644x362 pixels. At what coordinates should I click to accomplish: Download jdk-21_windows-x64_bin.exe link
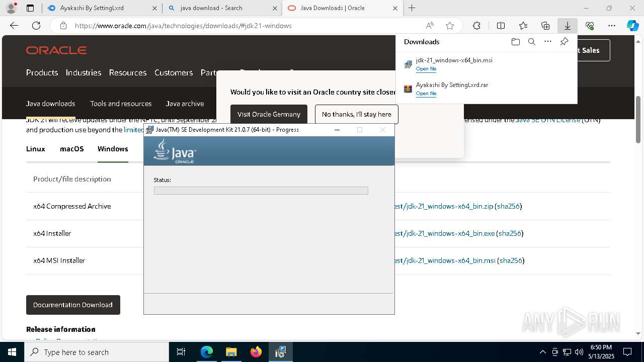(445, 233)
